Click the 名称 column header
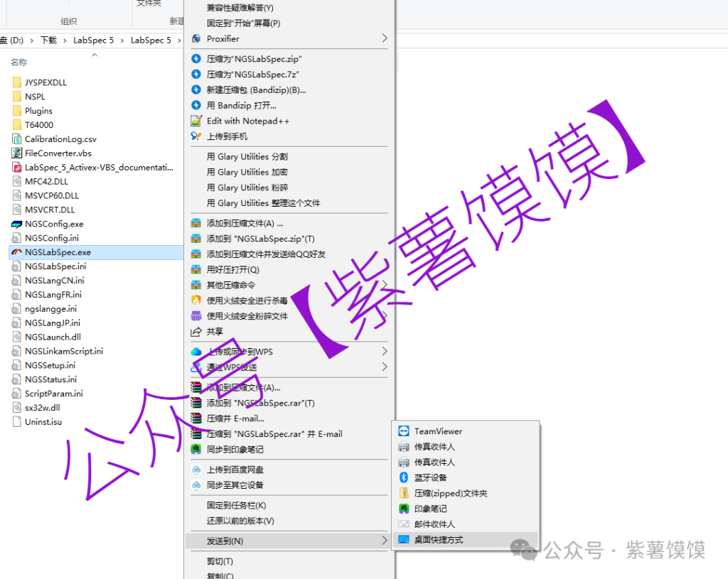 (19, 63)
